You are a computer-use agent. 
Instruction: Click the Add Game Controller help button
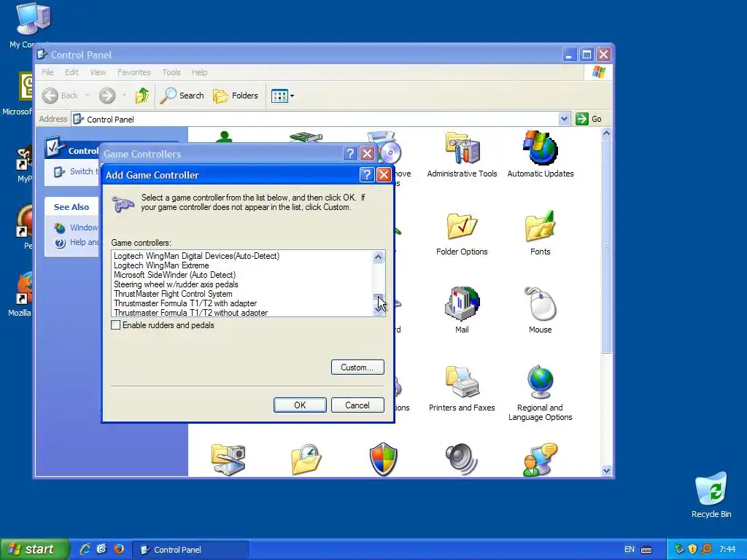click(366, 175)
